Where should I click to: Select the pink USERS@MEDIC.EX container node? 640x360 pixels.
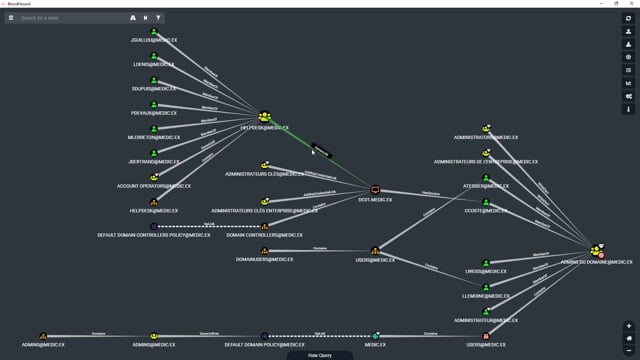click(x=486, y=336)
